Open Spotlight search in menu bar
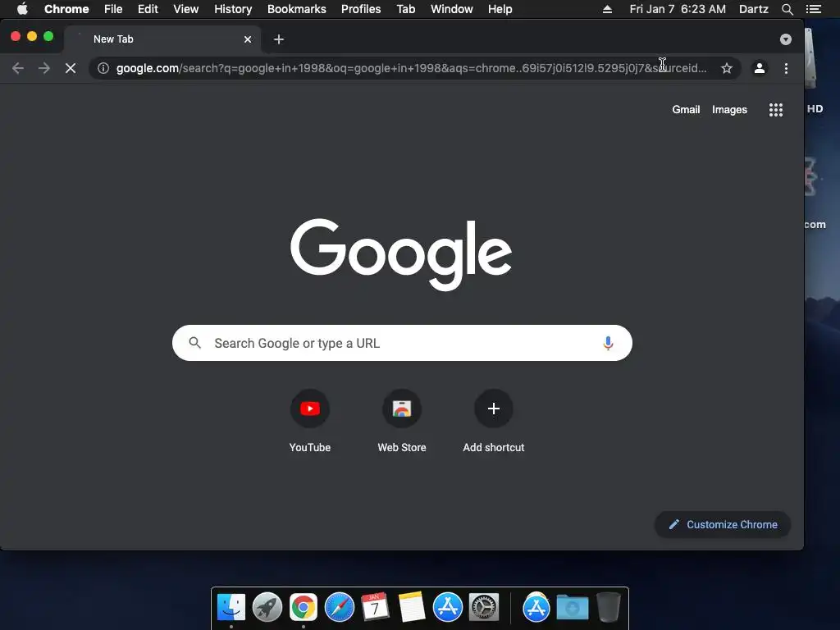Screen dimensions: 840x630 click(787, 9)
